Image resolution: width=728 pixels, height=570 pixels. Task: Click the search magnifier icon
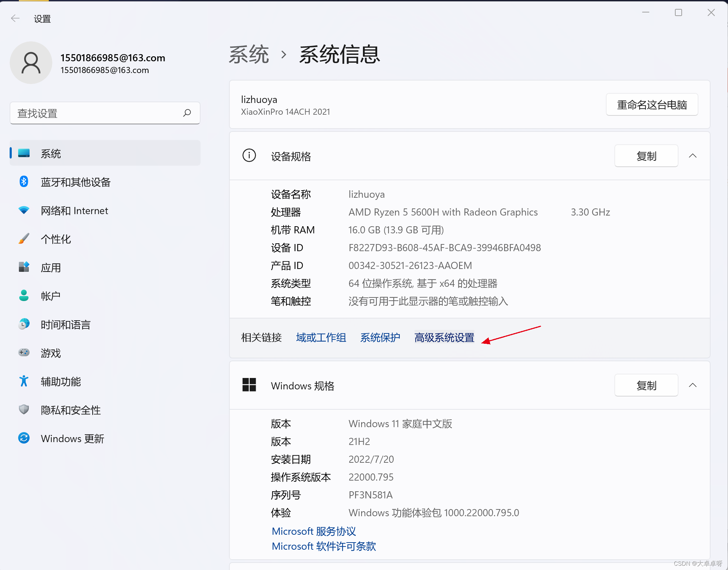point(187,113)
